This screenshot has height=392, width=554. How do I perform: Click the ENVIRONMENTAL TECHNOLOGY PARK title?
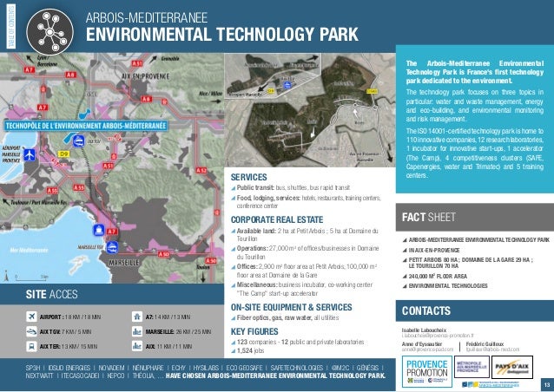(x=222, y=35)
